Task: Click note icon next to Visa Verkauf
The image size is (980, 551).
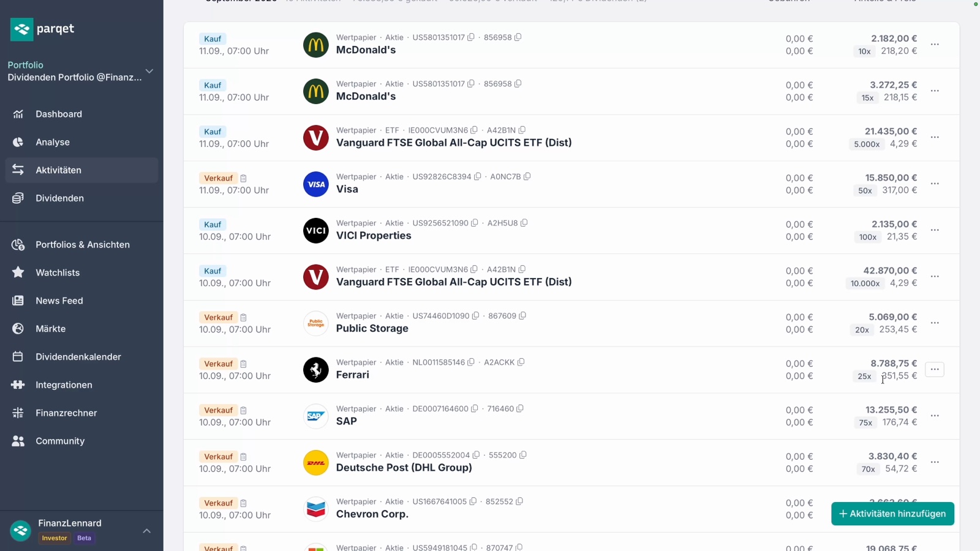Action: click(x=243, y=178)
